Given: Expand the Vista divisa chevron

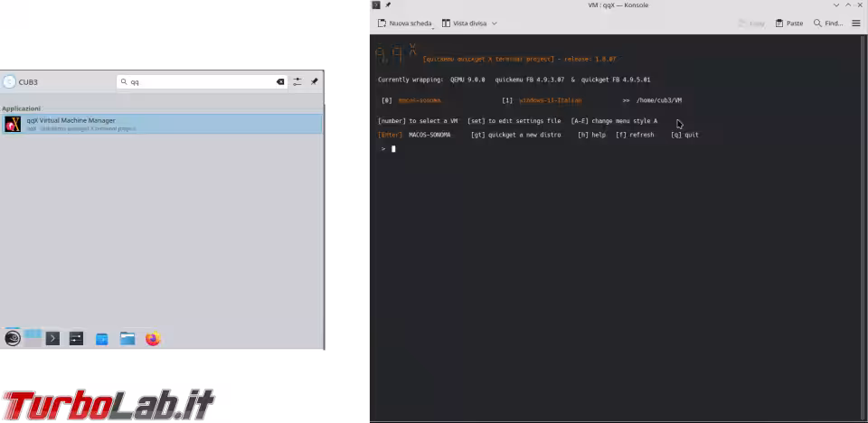Looking at the screenshot, I should click(495, 23).
